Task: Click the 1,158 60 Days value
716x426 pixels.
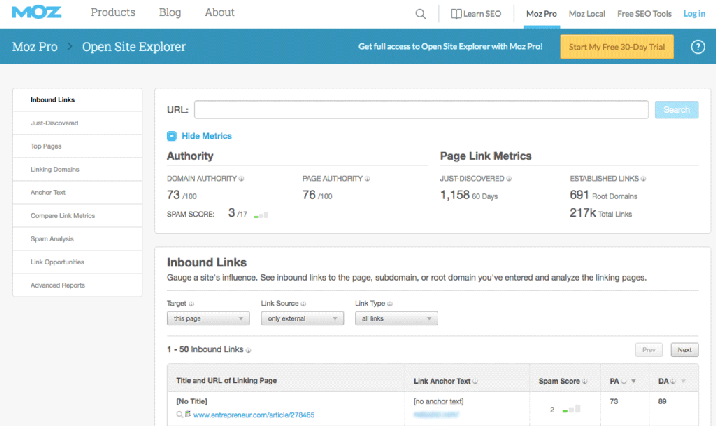Action: pos(469,195)
